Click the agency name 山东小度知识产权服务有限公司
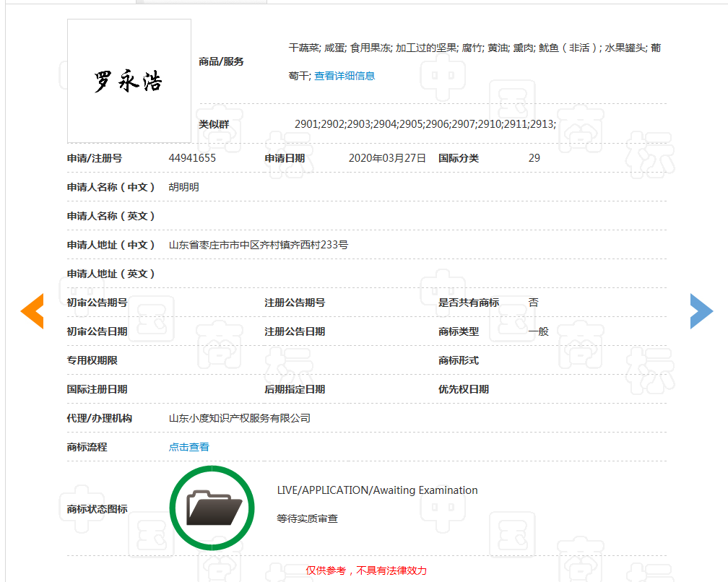The height and width of the screenshot is (582, 728). click(240, 418)
